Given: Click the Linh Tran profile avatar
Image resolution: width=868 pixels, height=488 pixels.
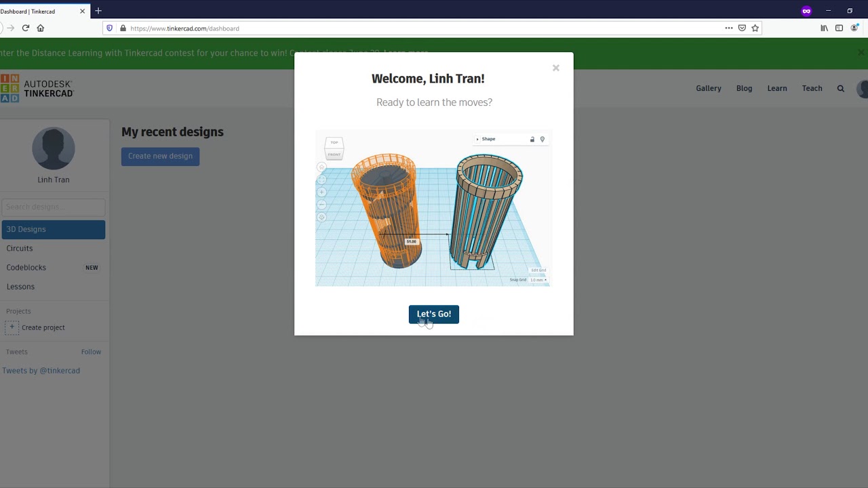Looking at the screenshot, I should click(x=54, y=148).
